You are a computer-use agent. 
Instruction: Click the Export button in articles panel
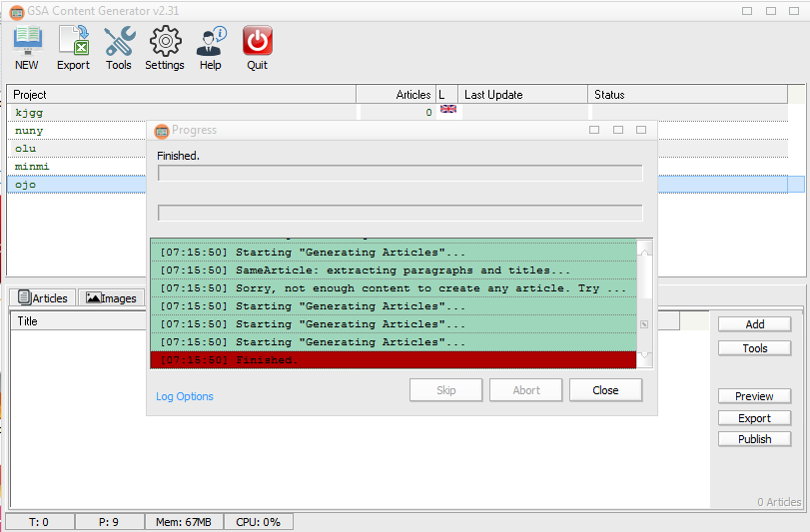pyautogui.click(x=754, y=418)
